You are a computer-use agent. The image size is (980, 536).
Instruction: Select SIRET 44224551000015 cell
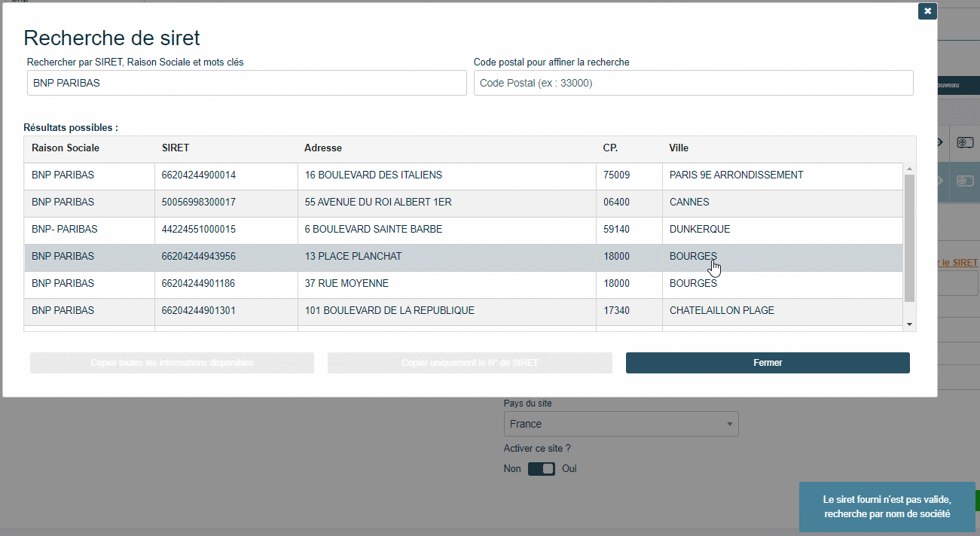click(x=226, y=230)
